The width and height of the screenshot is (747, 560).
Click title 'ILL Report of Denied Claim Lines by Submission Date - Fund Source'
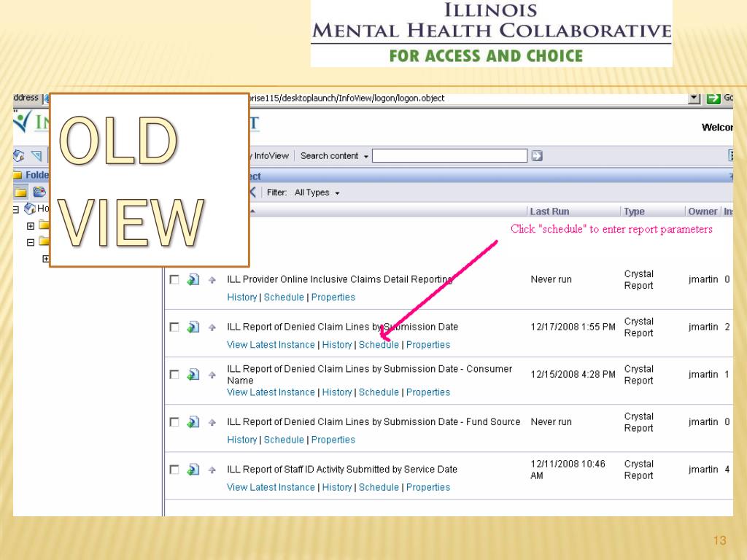[x=373, y=422]
